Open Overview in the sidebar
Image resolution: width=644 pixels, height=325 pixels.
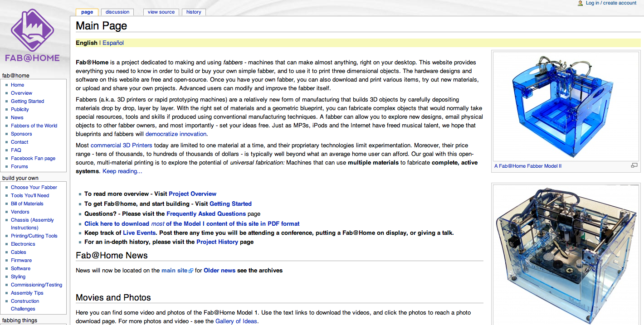click(22, 93)
